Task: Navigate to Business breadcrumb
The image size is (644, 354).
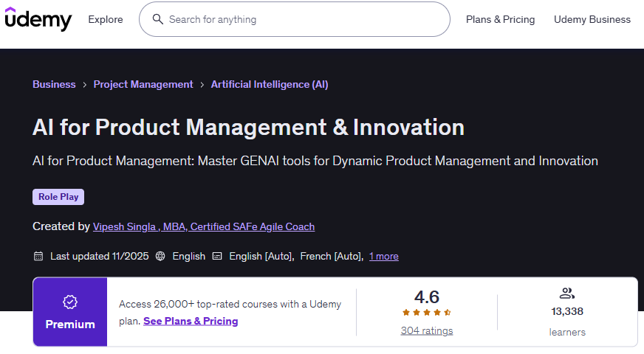Action: [x=54, y=84]
